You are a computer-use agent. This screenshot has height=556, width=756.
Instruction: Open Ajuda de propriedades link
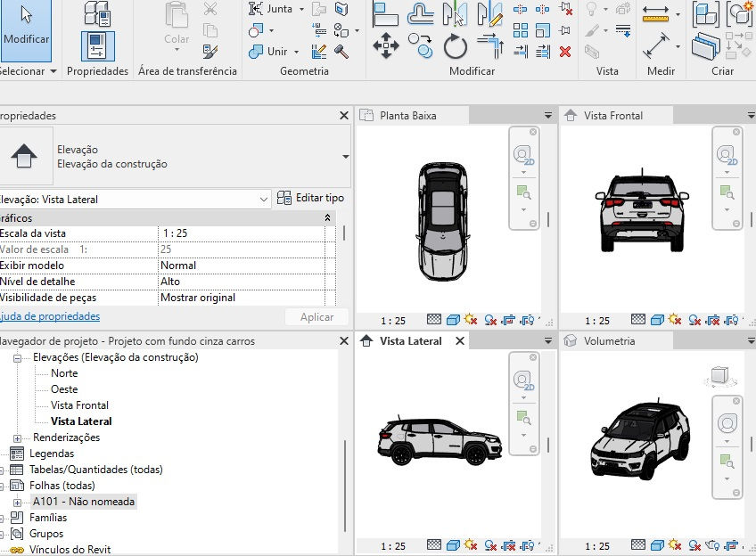click(50, 316)
